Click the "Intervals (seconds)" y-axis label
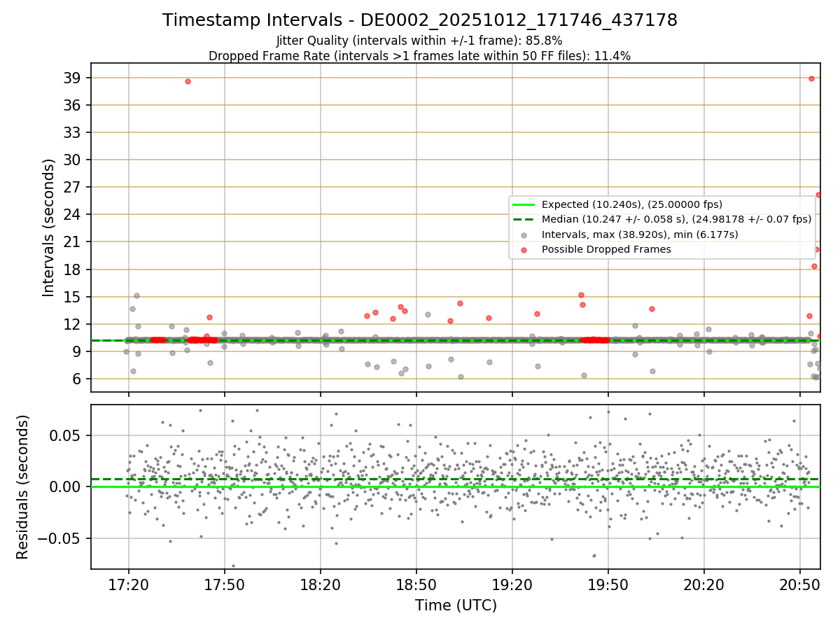Viewport: 840px width, 630px height. coord(49,227)
